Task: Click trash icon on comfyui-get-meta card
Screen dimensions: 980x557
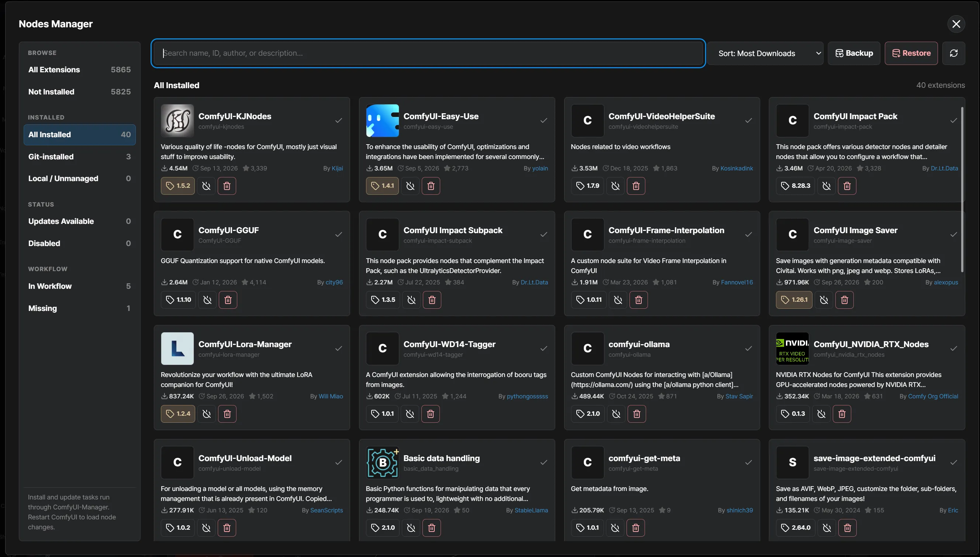Action: point(636,528)
